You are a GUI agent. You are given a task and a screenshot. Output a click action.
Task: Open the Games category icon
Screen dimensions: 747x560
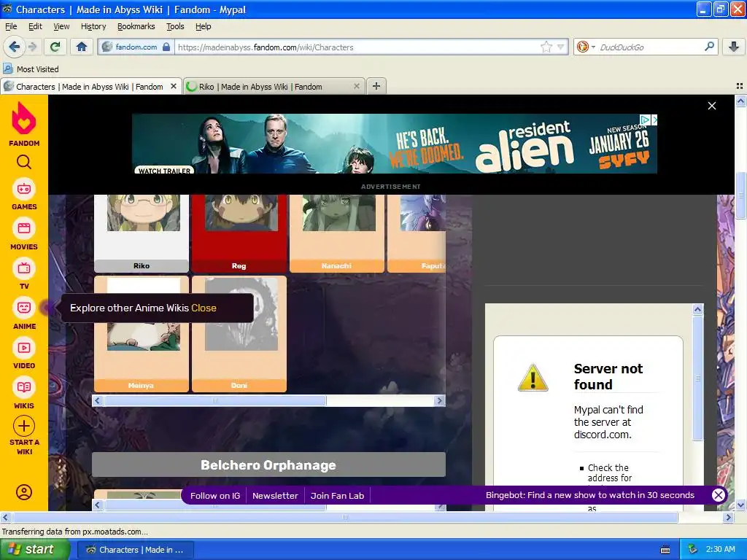click(x=24, y=189)
